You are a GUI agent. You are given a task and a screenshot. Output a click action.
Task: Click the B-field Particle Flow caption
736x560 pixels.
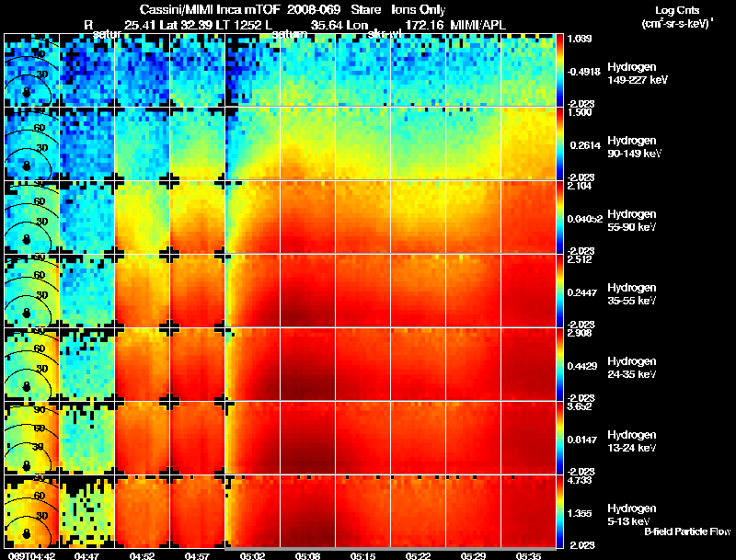coord(687,531)
